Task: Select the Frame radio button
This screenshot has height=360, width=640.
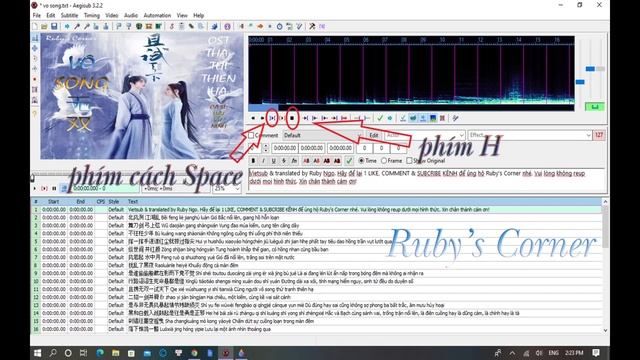Action: coord(384,161)
